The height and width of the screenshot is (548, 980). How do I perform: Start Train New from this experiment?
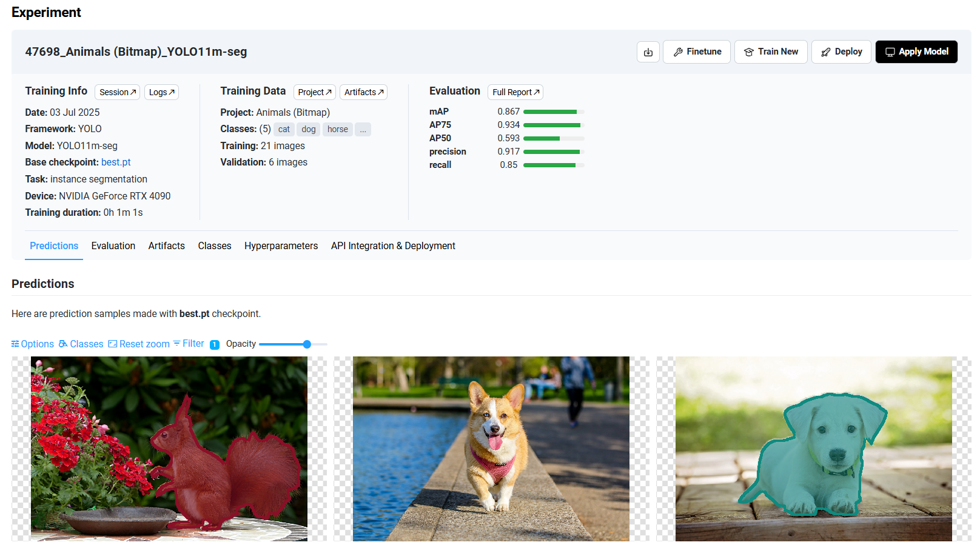pyautogui.click(x=771, y=52)
